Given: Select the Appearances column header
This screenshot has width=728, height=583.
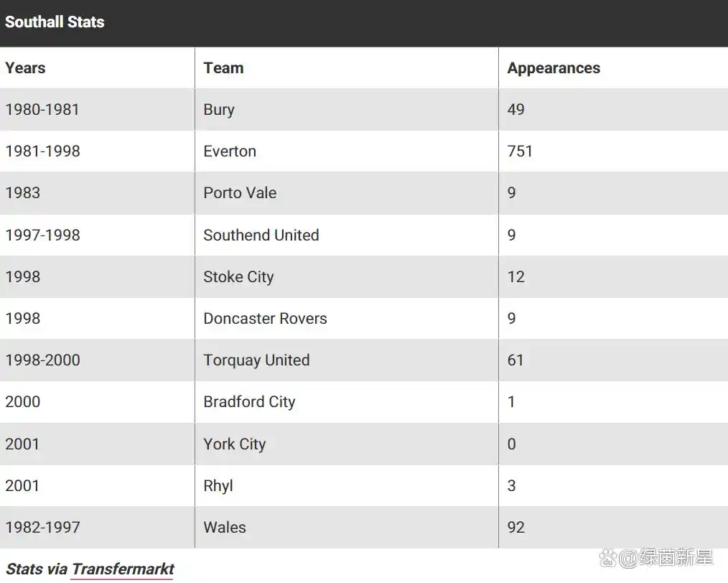Looking at the screenshot, I should 554,67.
